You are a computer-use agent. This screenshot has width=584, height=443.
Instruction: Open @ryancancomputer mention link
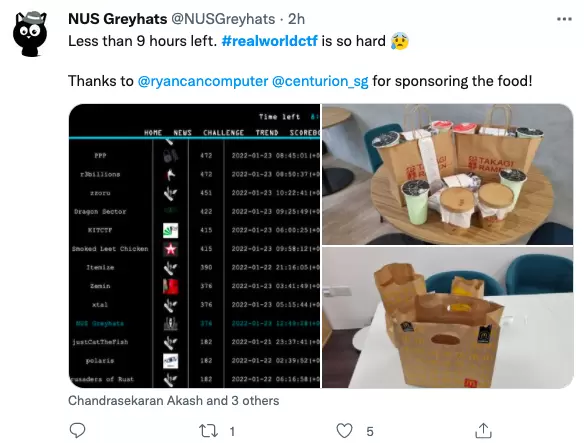click(203, 81)
